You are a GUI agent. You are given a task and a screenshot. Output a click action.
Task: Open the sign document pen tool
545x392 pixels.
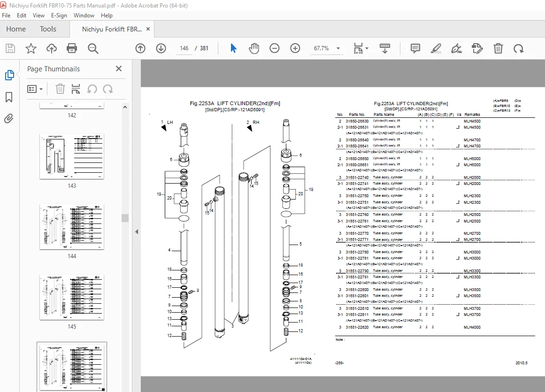[x=456, y=48]
